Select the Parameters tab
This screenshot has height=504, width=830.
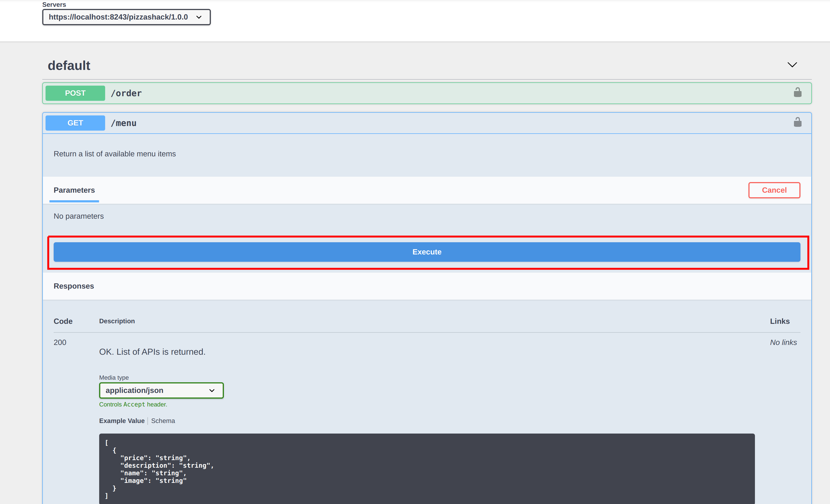(x=74, y=190)
